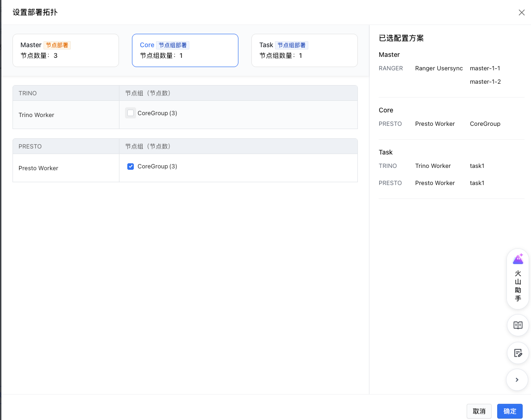531x420 pixels.
Task: Enable CoreGroup (3) for Trino Worker
Action: (131, 113)
